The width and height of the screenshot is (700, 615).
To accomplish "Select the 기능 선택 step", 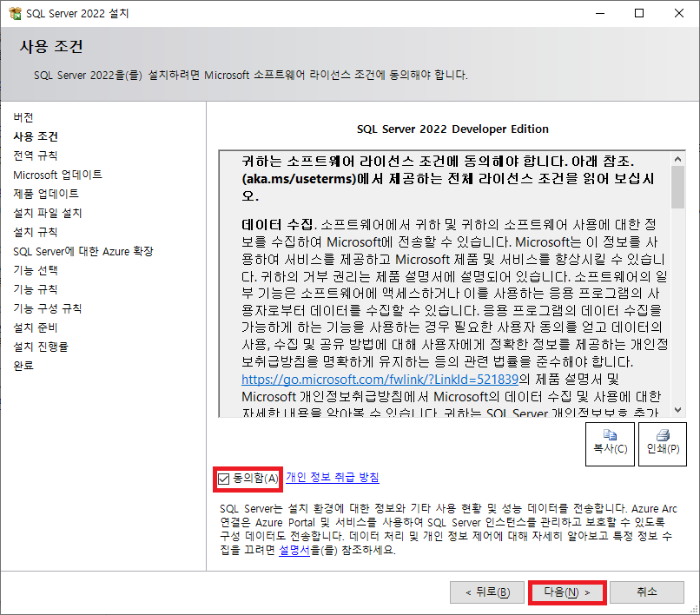I will [36, 270].
